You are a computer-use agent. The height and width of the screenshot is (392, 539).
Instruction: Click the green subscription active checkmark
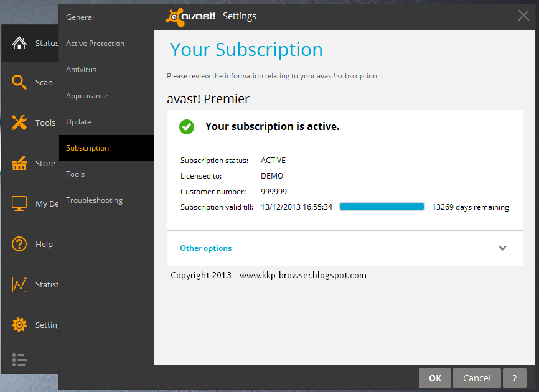pyautogui.click(x=187, y=127)
